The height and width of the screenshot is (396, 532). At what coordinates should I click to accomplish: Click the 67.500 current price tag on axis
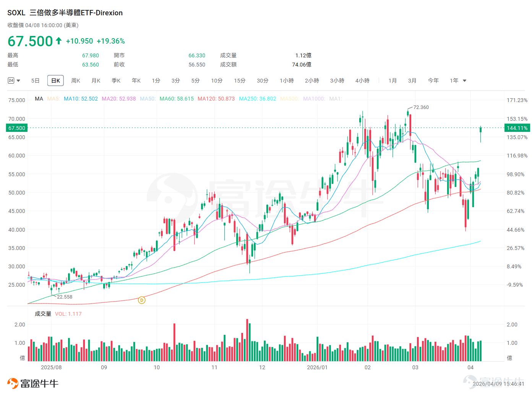click(17, 128)
